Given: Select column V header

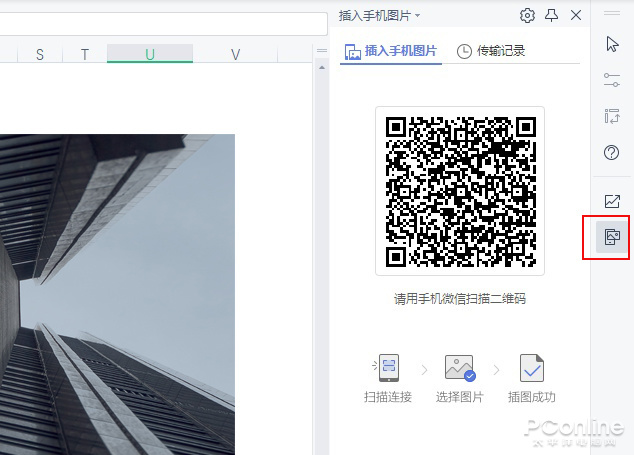Looking at the screenshot, I should click(x=235, y=54).
